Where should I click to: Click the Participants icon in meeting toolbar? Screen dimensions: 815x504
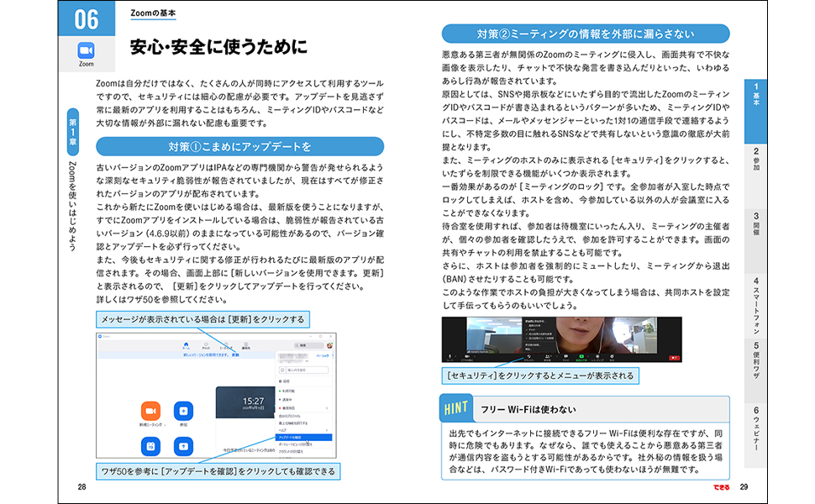(x=547, y=356)
